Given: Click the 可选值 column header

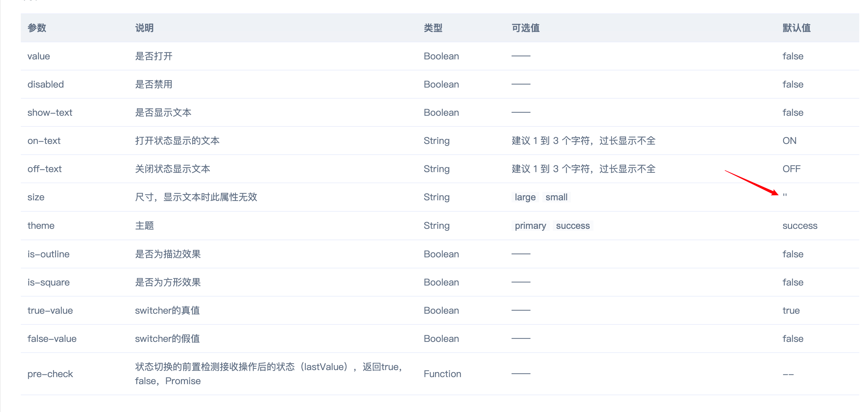Looking at the screenshot, I should click(x=524, y=28).
